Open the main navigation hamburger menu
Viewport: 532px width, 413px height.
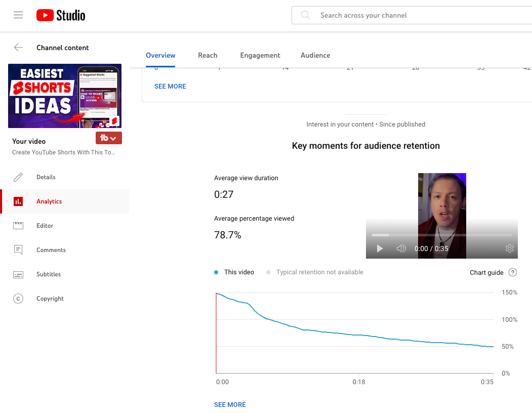click(18, 15)
